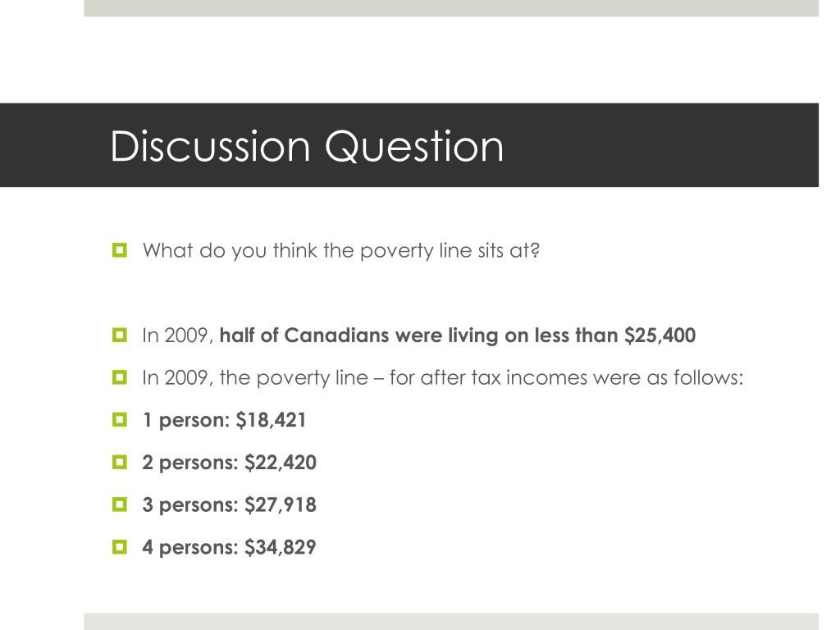Viewport: 840px width, 630px height.
Task: Click the '3 persons: $27,918' line
Action: pos(230,504)
